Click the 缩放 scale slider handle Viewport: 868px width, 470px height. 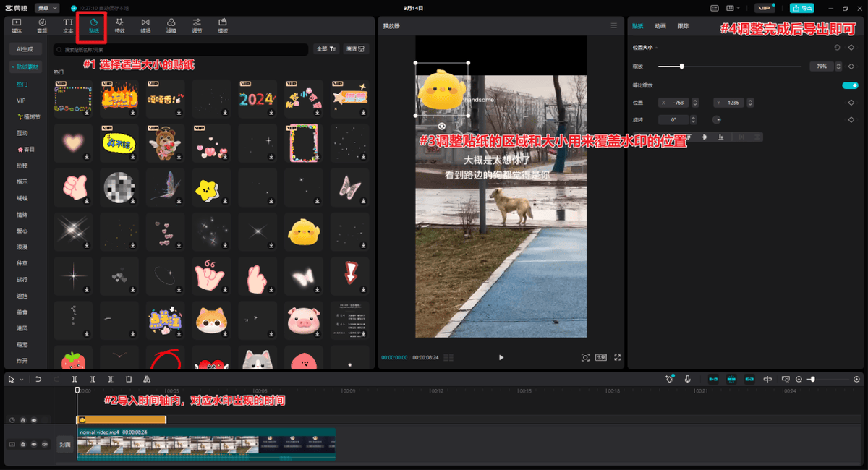point(681,67)
